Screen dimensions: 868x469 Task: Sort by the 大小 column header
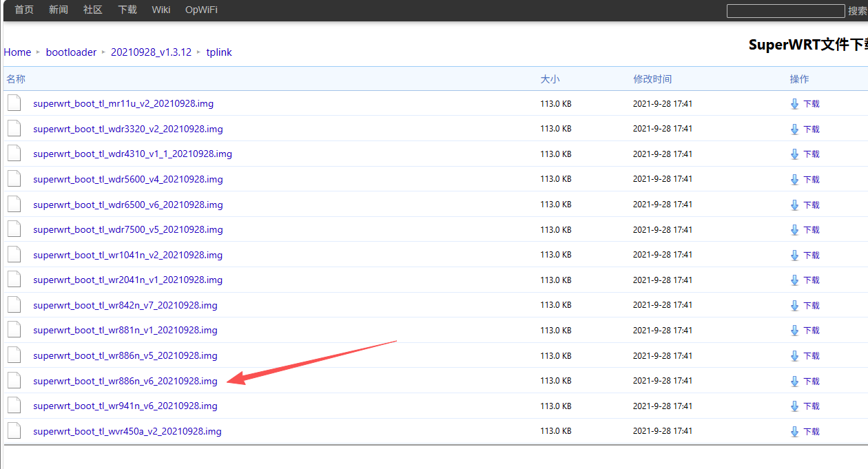tap(550, 79)
